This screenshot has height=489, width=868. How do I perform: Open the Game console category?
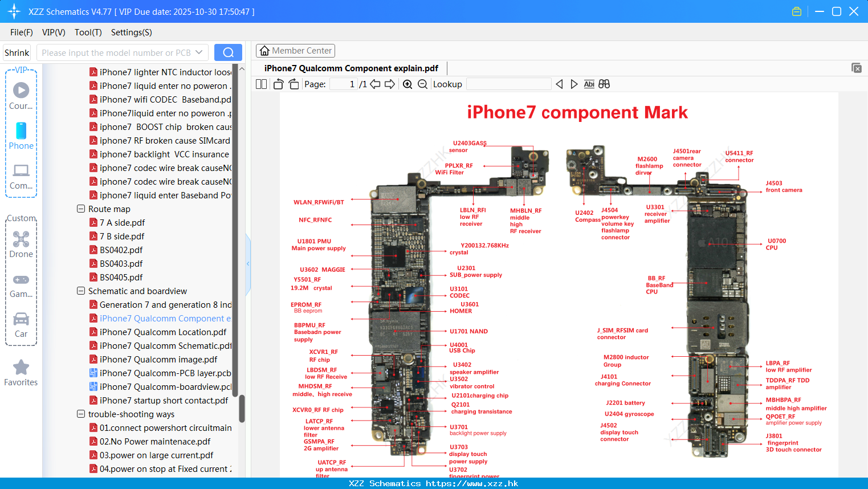(x=21, y=286)
